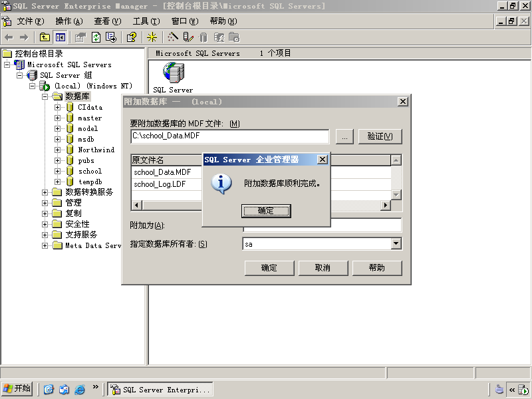The width and height of the screenshot is (532, 399).
Task: Click 确定 in the message box
Action: (x=266, y=211)
